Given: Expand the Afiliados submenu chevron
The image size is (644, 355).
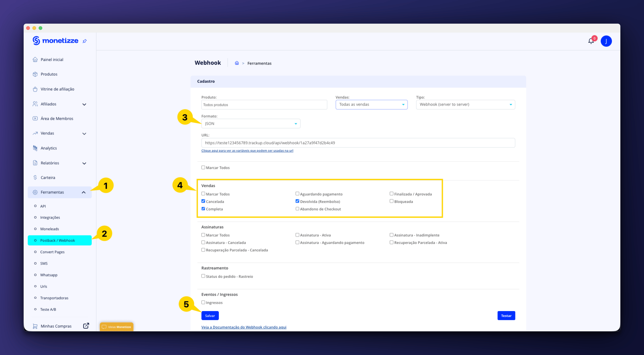Looking at the screenshot, I should tap(84, 104).
